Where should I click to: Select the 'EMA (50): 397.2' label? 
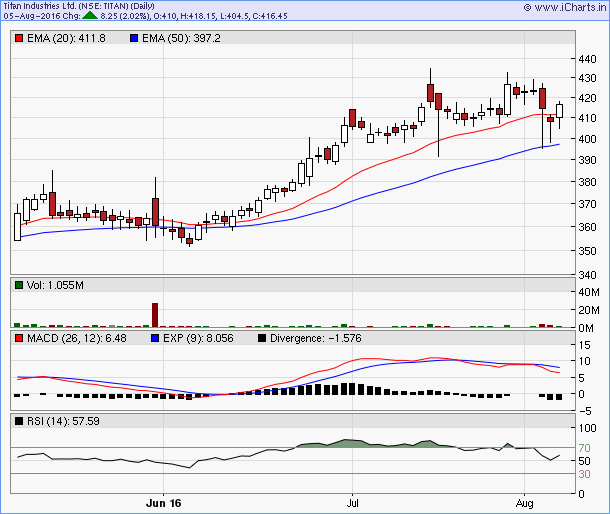click(x=181, y=38)
